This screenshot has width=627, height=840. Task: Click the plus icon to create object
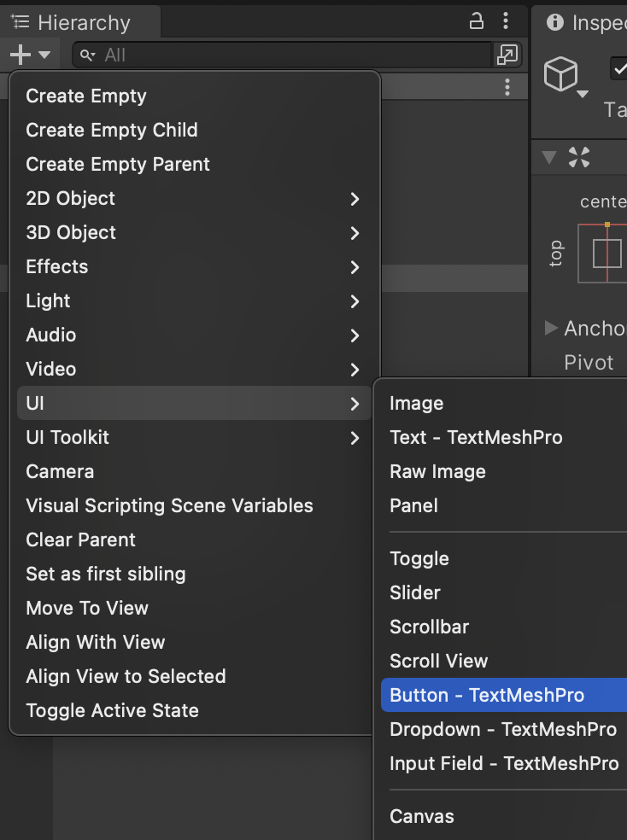pos(21,55)
